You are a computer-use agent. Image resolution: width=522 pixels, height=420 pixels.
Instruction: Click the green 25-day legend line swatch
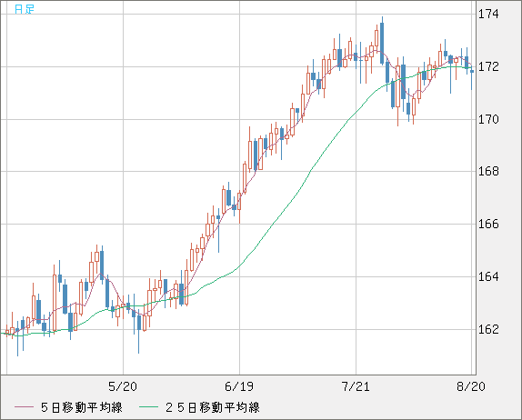(148, 407)
